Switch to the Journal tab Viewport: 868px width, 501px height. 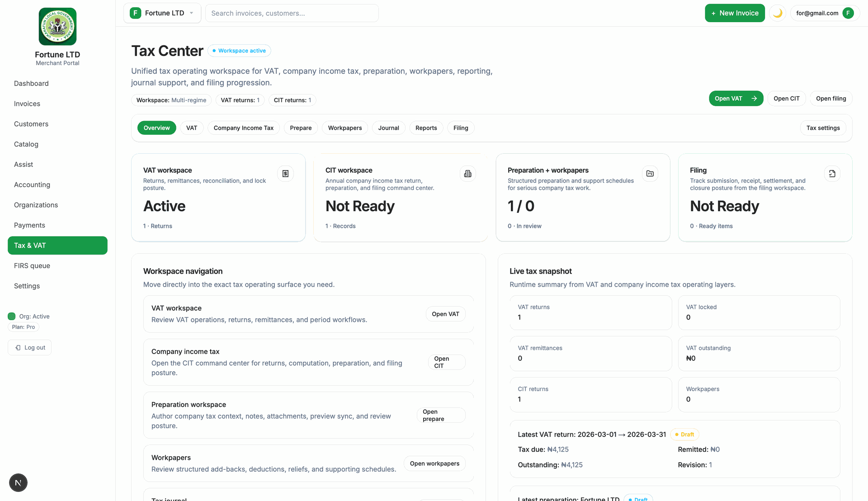click(389, 128)
